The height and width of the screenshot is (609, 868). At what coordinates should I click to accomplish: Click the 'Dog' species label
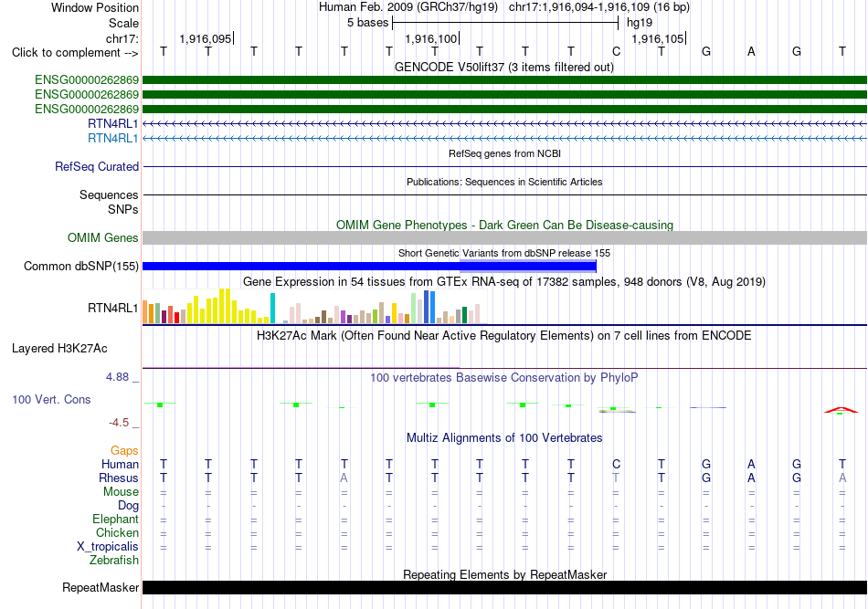pyautogui.click(x=128, y=505)
